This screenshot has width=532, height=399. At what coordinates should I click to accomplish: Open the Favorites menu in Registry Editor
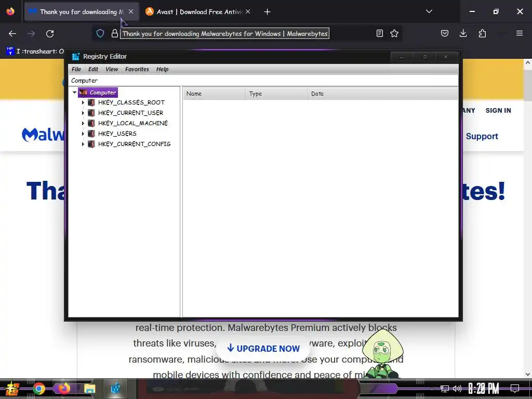[x=137, y=69]
